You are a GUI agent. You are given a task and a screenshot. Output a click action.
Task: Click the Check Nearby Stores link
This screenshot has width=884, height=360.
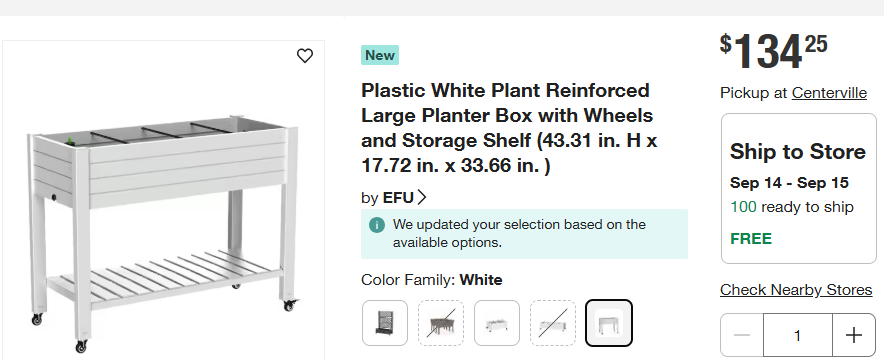[x=796, y=290]
